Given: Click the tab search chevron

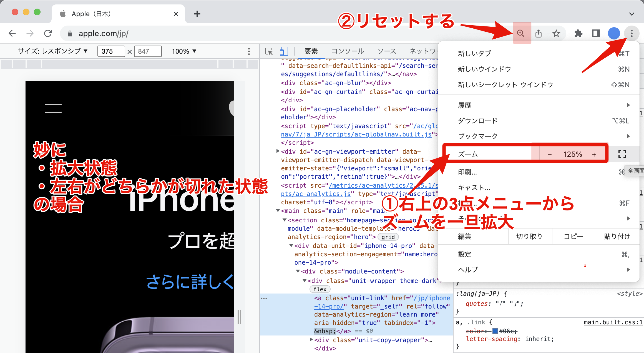Looking at the screenshot, I should tap(632, 14).
